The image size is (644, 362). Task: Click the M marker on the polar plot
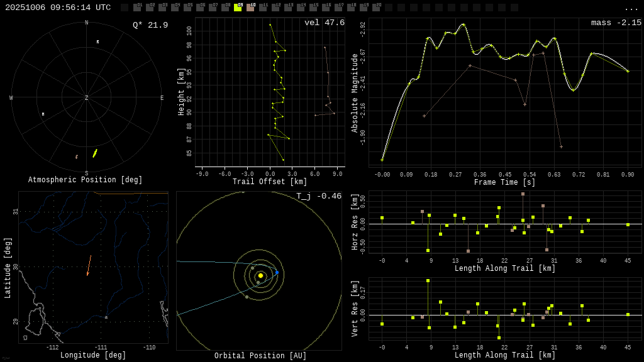click(x=43, y=114)
